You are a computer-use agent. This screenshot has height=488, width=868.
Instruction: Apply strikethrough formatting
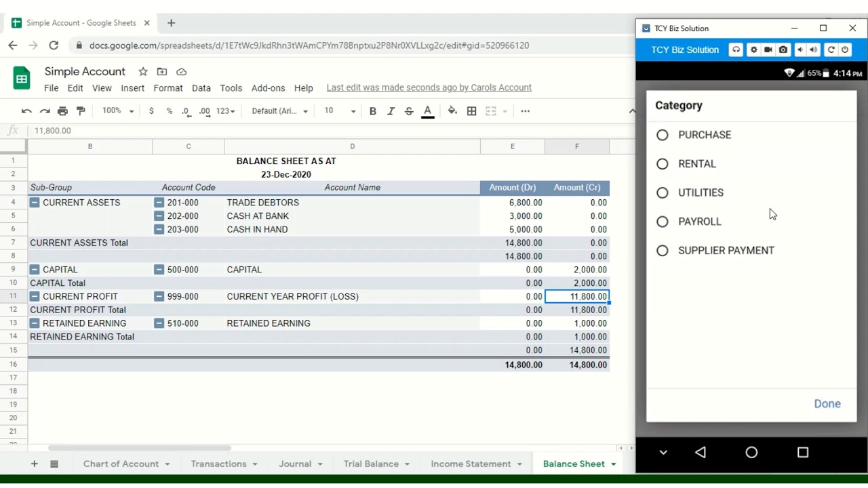(409, 111)
